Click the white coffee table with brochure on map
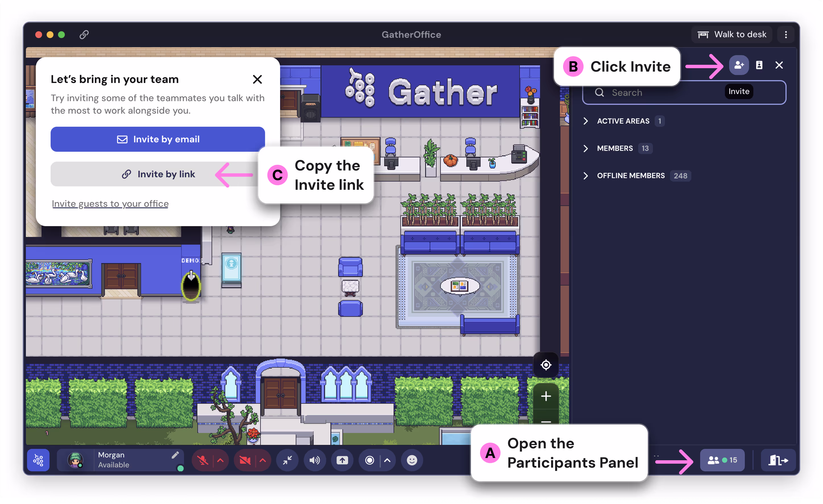The height and width of the screenshot is (504, 823). pos(460,286)
